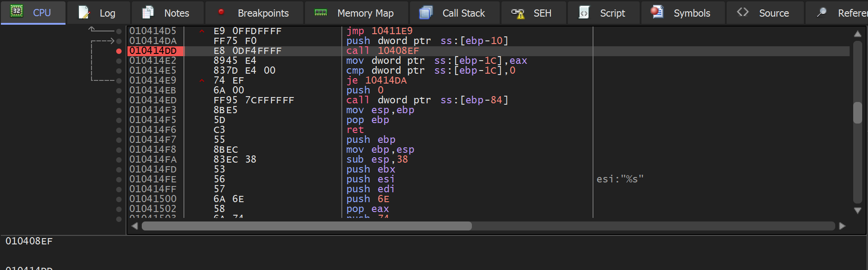Open the Notes tab

[x=168, y=13]
